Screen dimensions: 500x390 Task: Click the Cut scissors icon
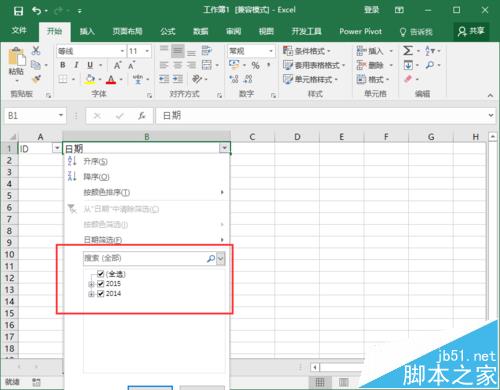point(36,51)
